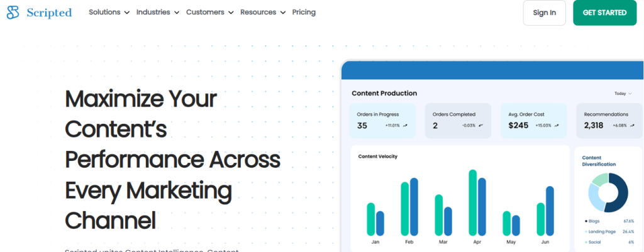Viewport: 644px width, 252px height.
Task: Select the Orders Completed card
Action: click(458, 121)
